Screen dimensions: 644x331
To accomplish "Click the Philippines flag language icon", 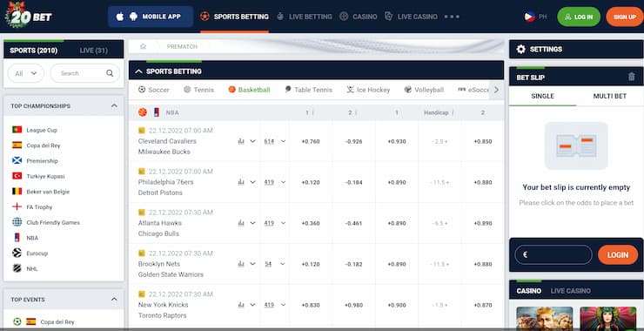I will click(x=530, y=17).
